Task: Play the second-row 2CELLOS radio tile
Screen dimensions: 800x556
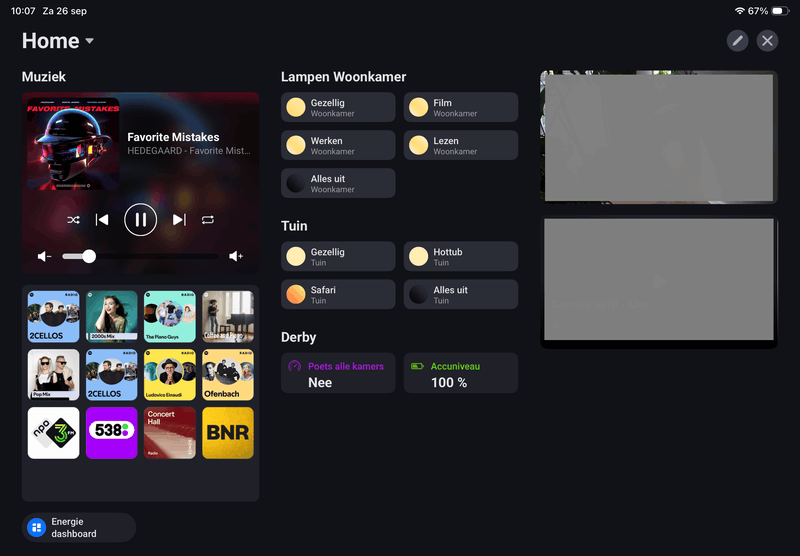Action: click(x=112, y=374)
